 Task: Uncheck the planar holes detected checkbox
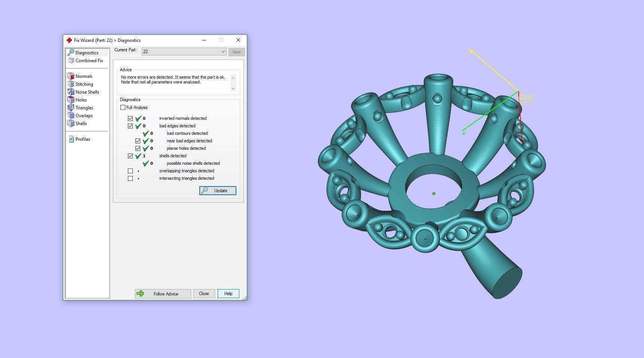[x=138, y=148]
